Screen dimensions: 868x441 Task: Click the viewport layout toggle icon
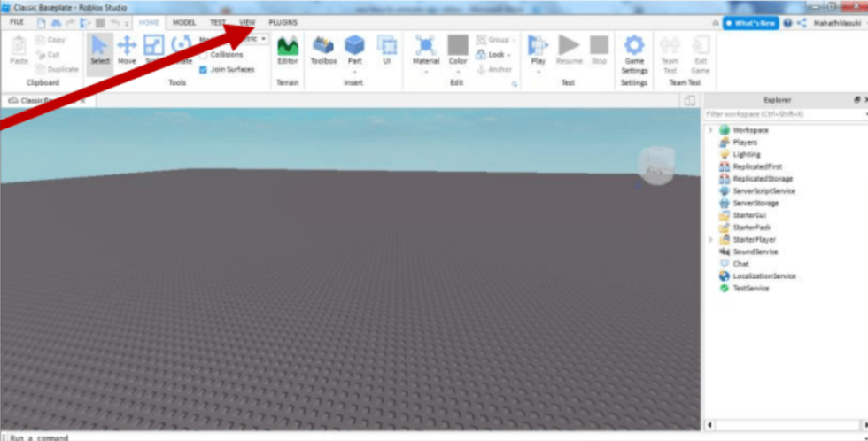689,100
